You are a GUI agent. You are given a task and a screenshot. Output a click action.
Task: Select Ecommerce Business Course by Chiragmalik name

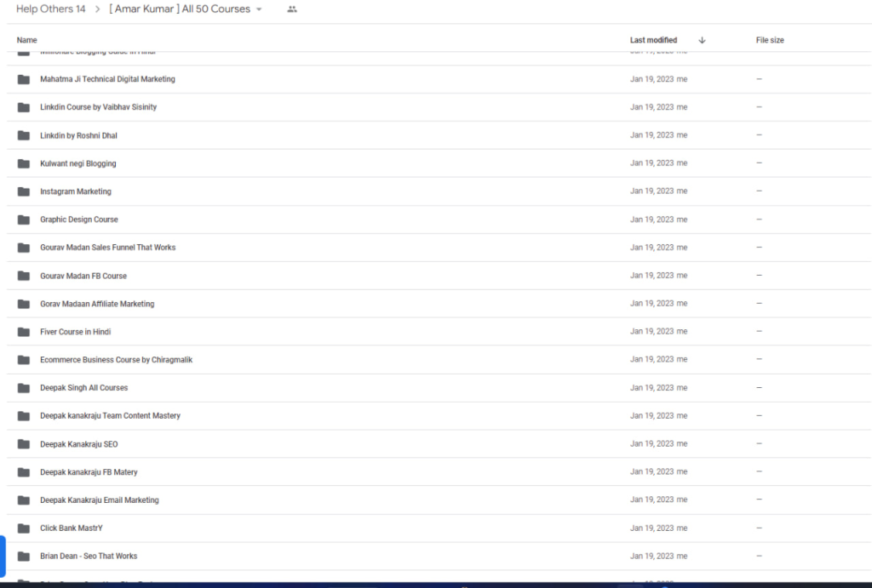point(116,360)
